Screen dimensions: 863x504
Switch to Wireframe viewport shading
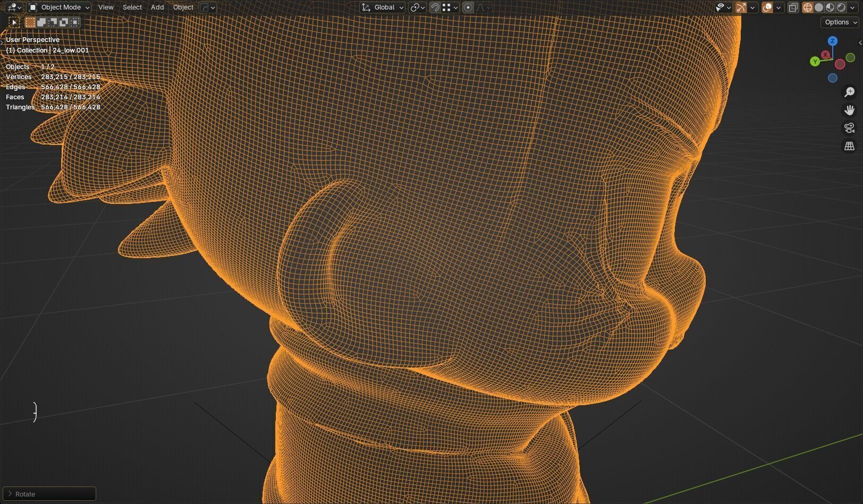coord(808,7)
